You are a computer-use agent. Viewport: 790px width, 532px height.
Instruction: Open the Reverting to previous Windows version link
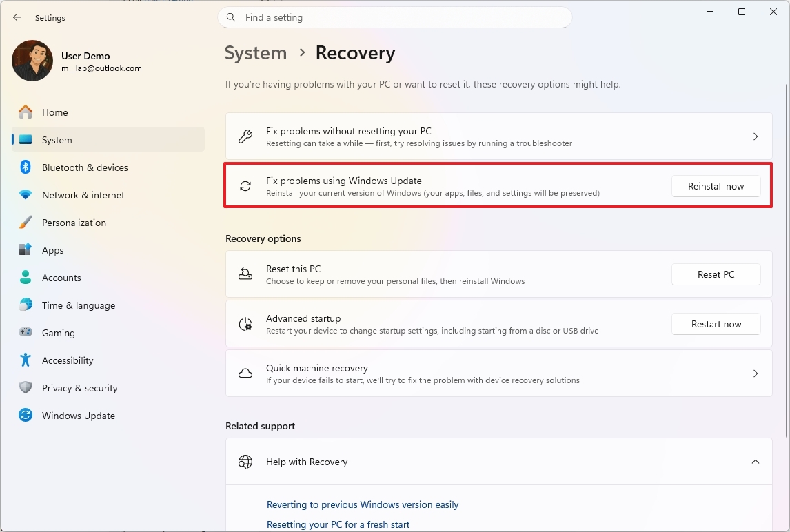click(x=363, y=504)
